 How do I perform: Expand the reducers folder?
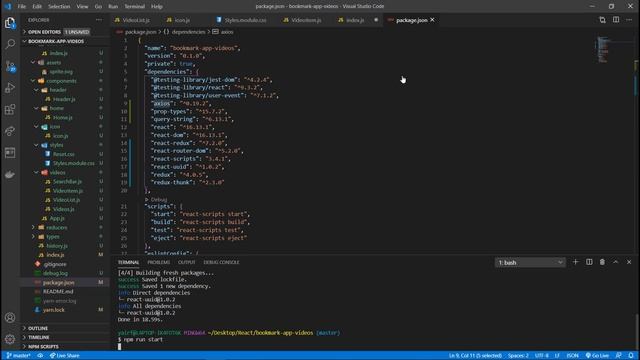[x=33, y=227]
